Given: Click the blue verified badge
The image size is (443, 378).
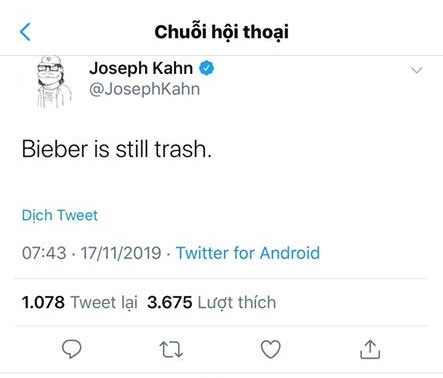Looking at the screenshot, I should pos(207,68).
